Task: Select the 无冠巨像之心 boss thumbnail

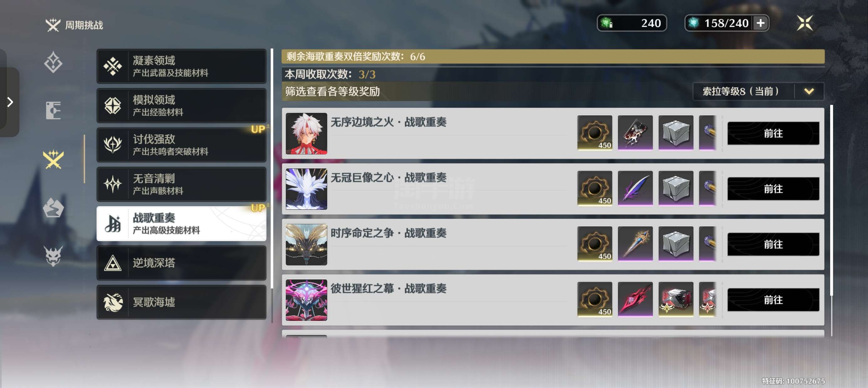Action: tap(306, 189)
